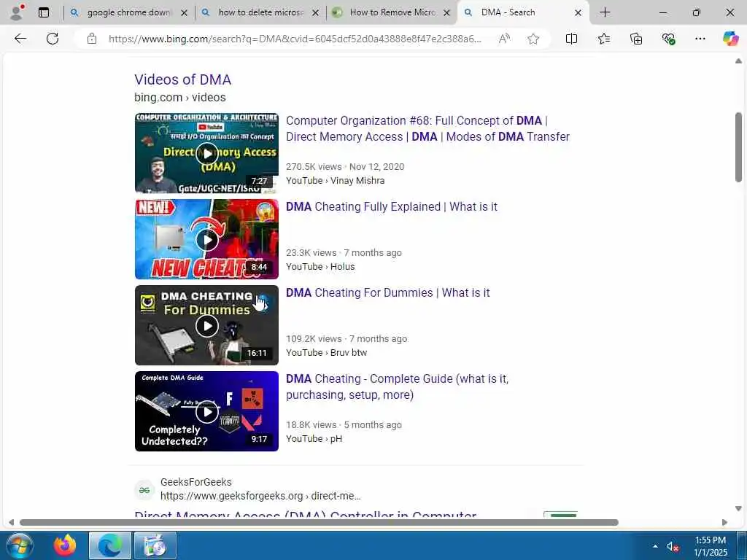View site information lock icon
The width and height of the screenshot is (747, 560).
[x=92, y=39]
